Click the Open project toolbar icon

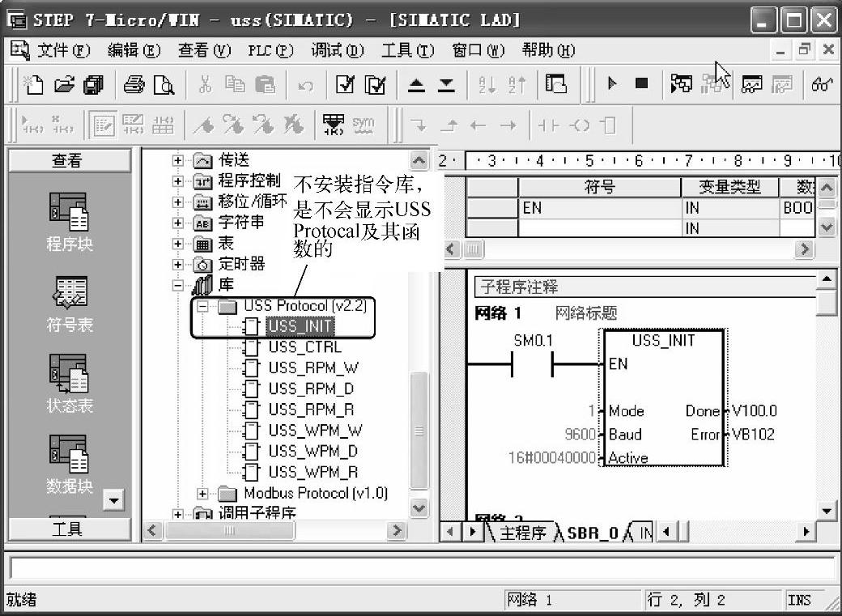(x=65, y=84)
